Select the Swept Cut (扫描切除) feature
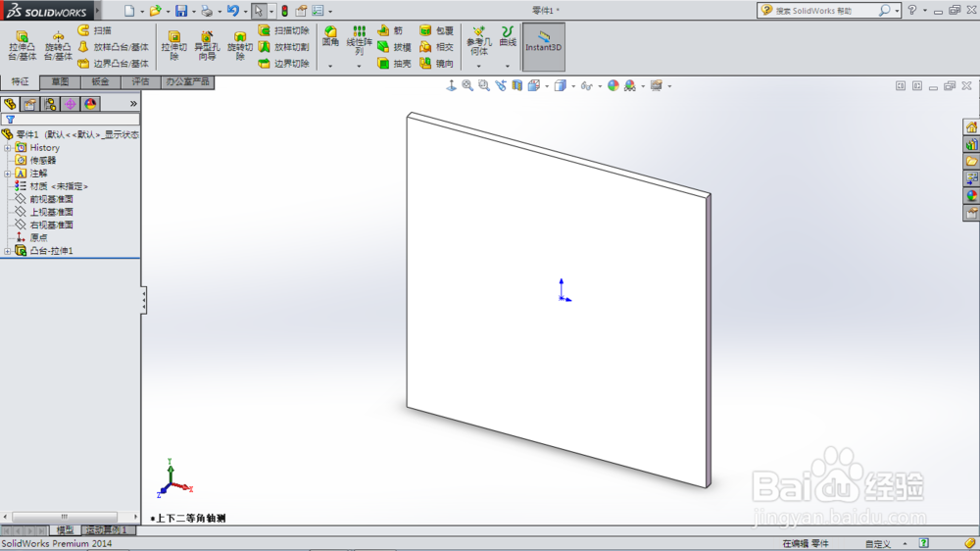This screenshot has width=980, height=551. click(x=284, y=30)
